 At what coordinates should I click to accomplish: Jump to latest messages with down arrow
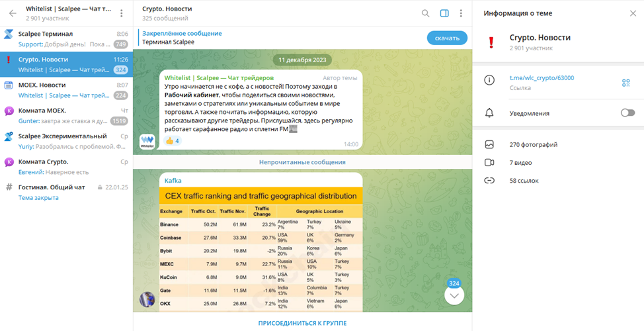[454, 295]
